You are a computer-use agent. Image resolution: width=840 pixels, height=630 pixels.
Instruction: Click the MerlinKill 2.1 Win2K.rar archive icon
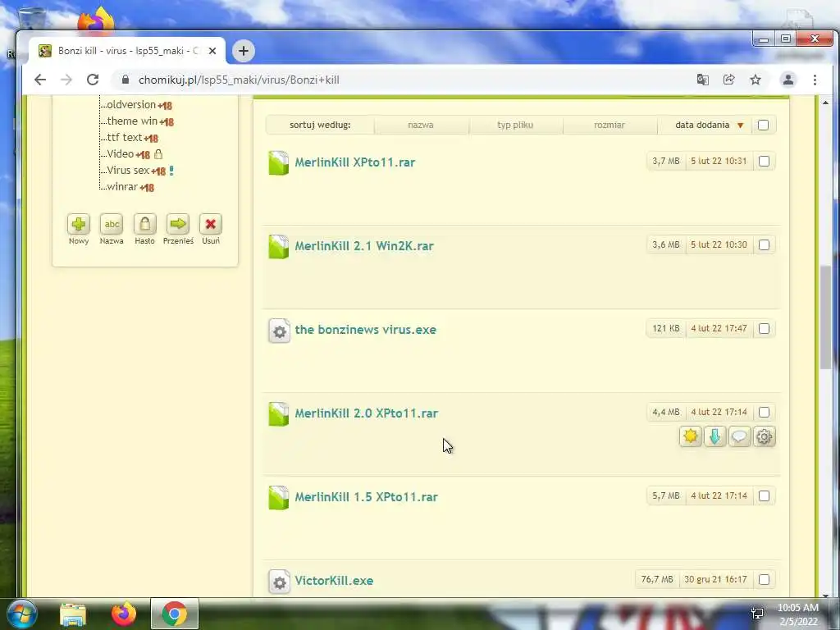(279, 246)
